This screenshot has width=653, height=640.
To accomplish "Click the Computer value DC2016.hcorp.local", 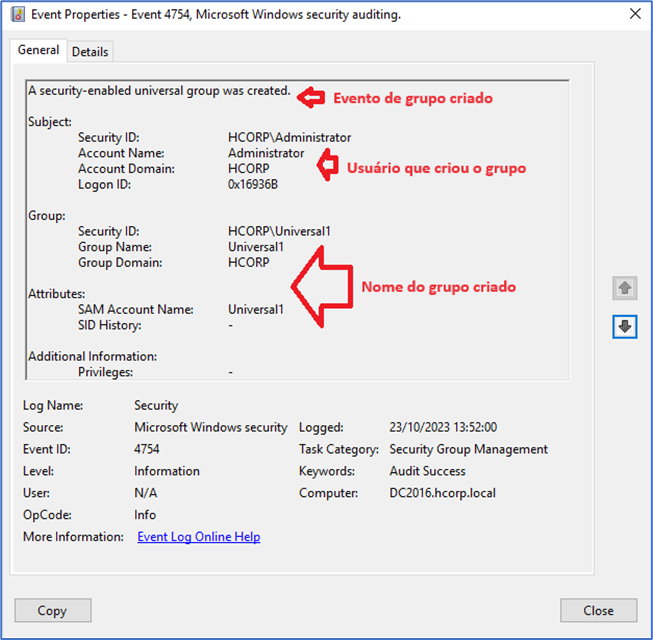I will tap(442, 493).
